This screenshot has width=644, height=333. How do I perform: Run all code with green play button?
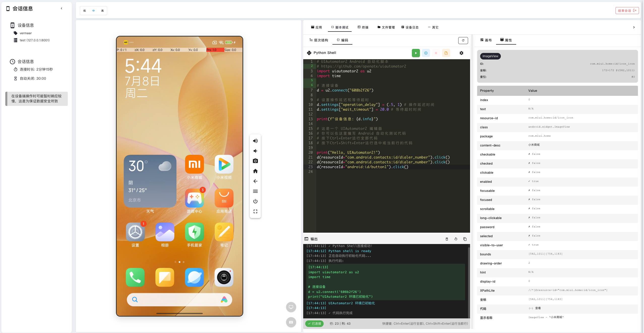(416, 53)
